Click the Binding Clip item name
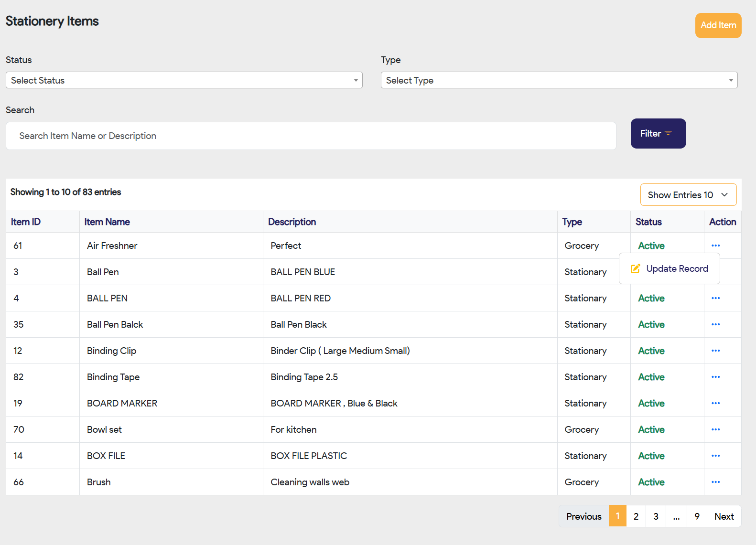This screenshot has height=545, width=756. [112, 351]
